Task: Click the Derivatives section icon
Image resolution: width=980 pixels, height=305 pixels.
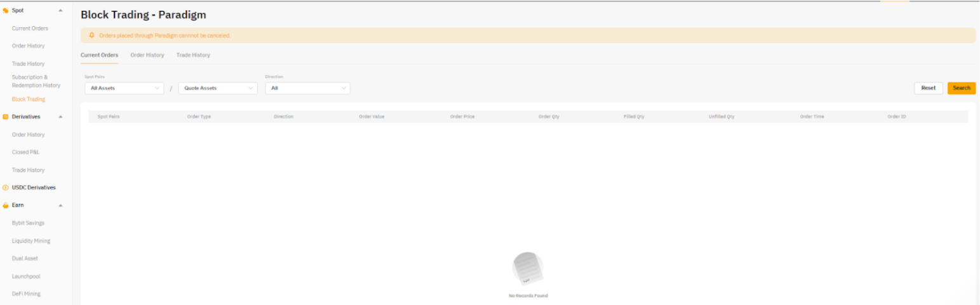Action: (6, 117)
